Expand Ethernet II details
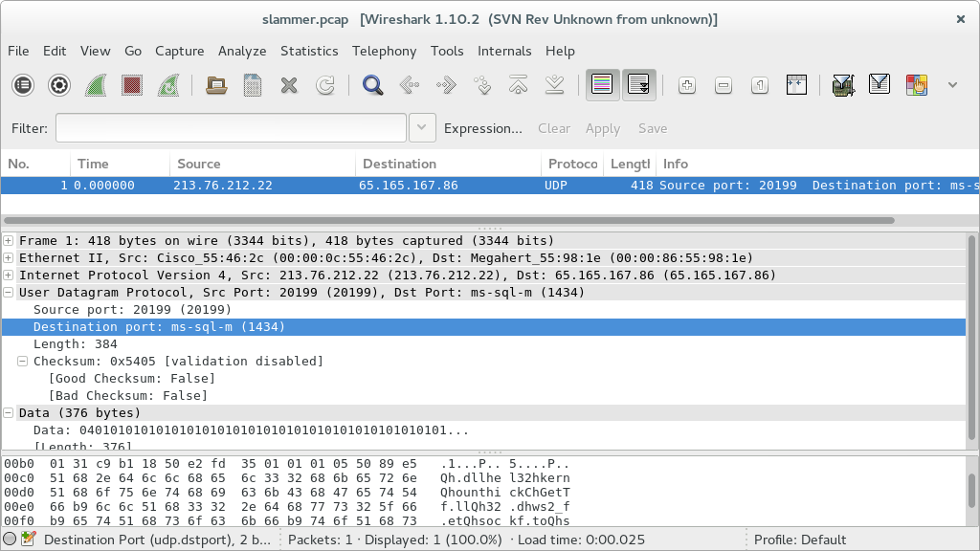 pos(9,258)
